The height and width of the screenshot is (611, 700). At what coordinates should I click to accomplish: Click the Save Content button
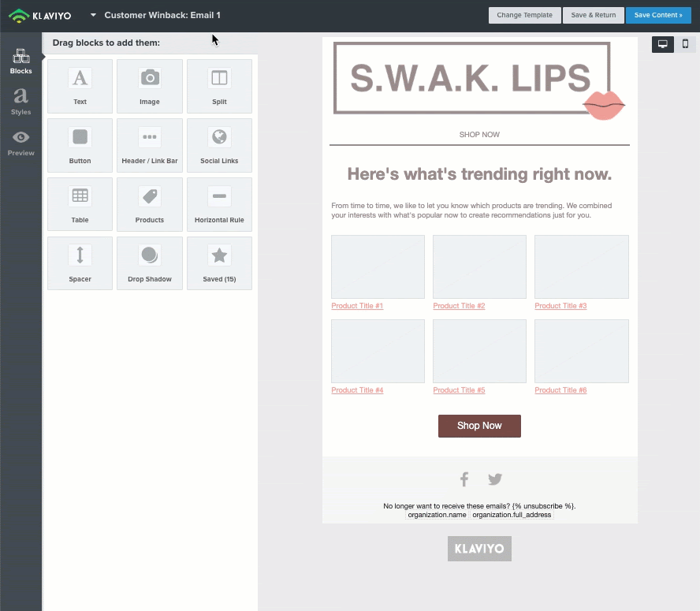(x=658, y=15)
